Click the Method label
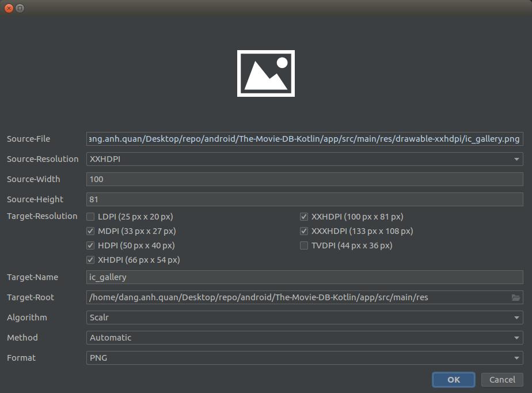This screenshot has height=393, width=532. [x=22, y=338]
